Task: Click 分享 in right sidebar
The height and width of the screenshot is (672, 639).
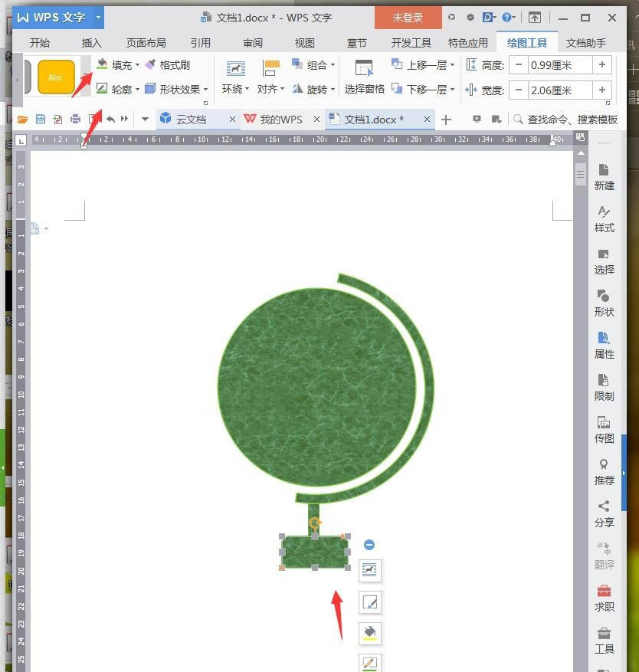Action: [x=604, y=514]
